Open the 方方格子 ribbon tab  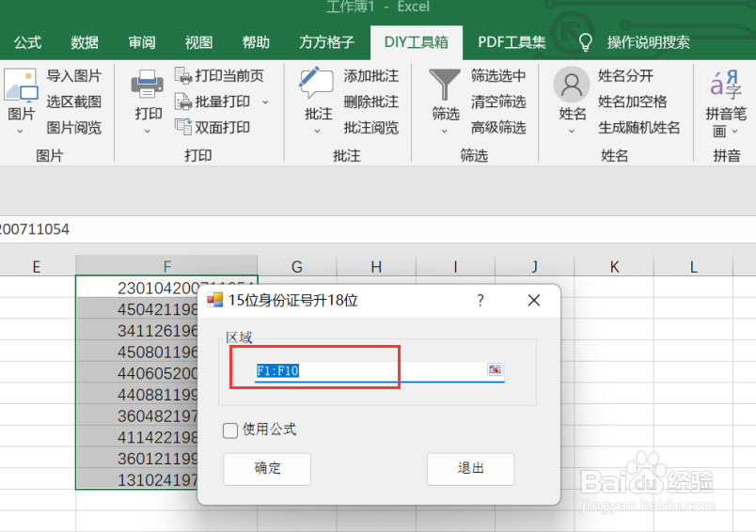pos(326,42)
